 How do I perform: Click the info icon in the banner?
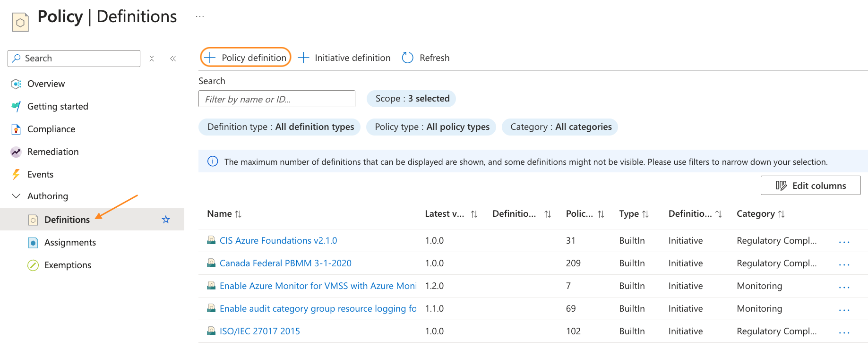[213, 161]
